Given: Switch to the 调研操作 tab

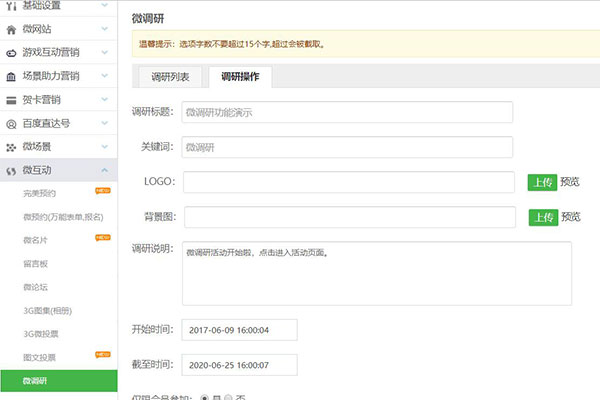Looking at the screenshot, I should [240, 77].
